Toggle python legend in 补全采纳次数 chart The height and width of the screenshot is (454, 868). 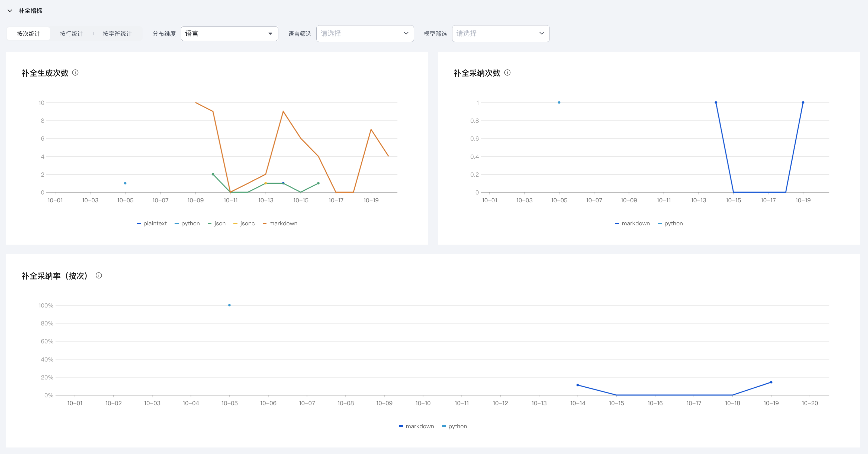click(670, 223)
